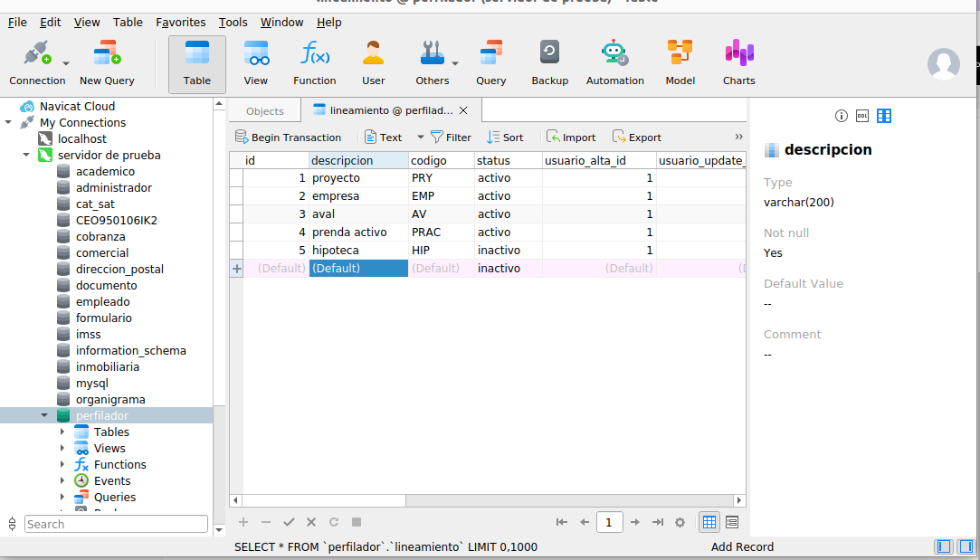
Task: Open the Backup tool in the toolbar
Action: click(x=549, y=62)
